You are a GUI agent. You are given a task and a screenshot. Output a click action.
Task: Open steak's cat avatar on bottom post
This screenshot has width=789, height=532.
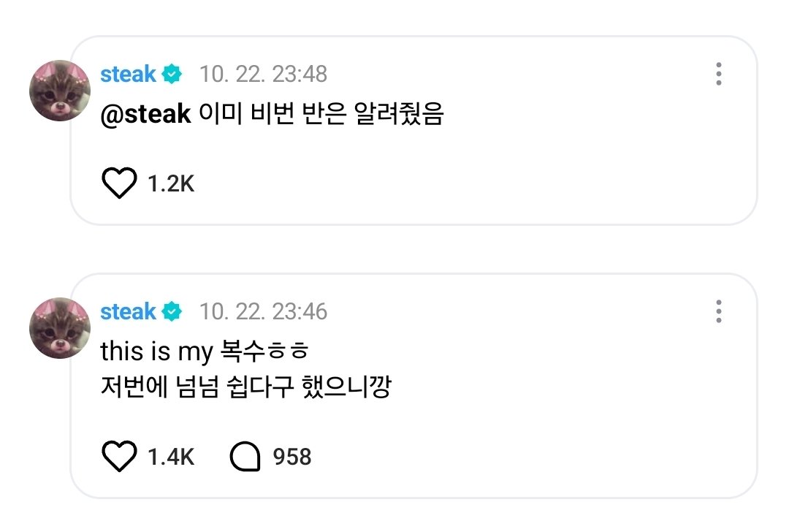[x=60, y=328]
